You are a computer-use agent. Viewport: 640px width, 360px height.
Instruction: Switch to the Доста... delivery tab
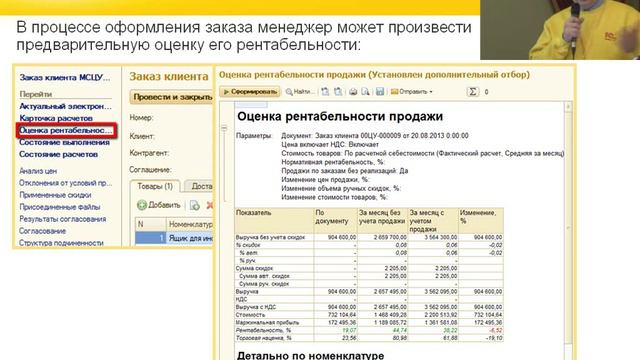199,187
